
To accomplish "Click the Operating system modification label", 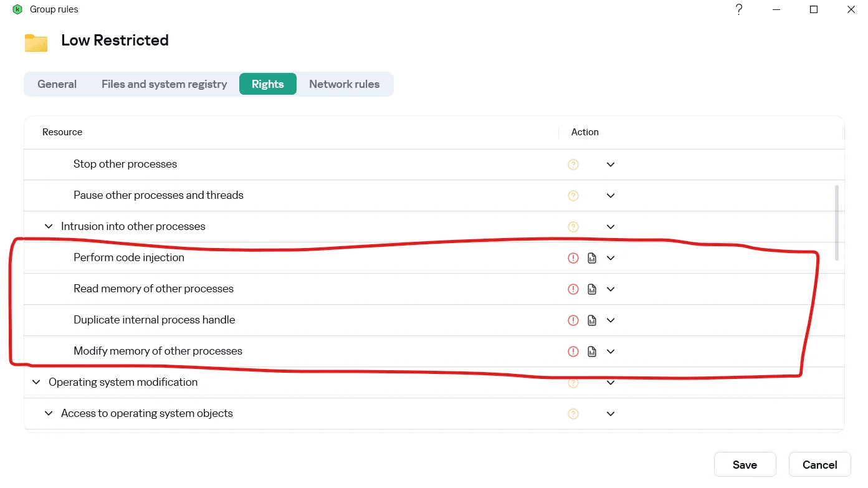I will [x=123, y=383].
